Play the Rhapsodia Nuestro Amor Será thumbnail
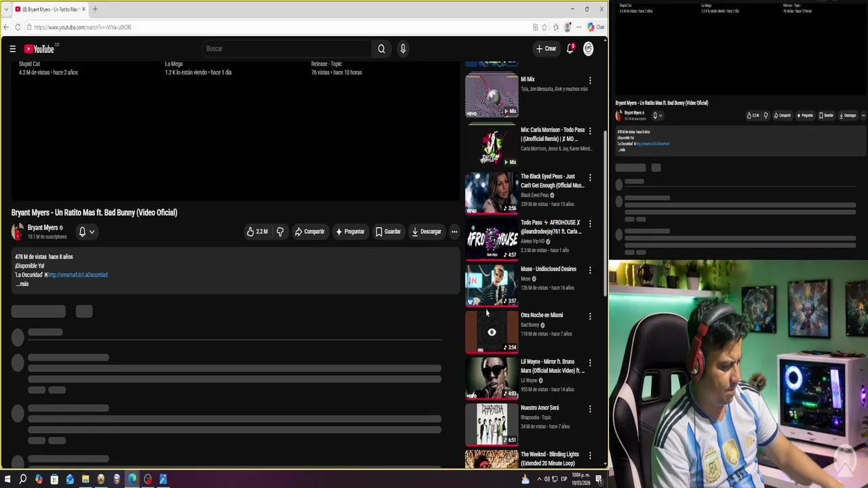This screenshot has width=868, height=488. (x=492, y=424)
